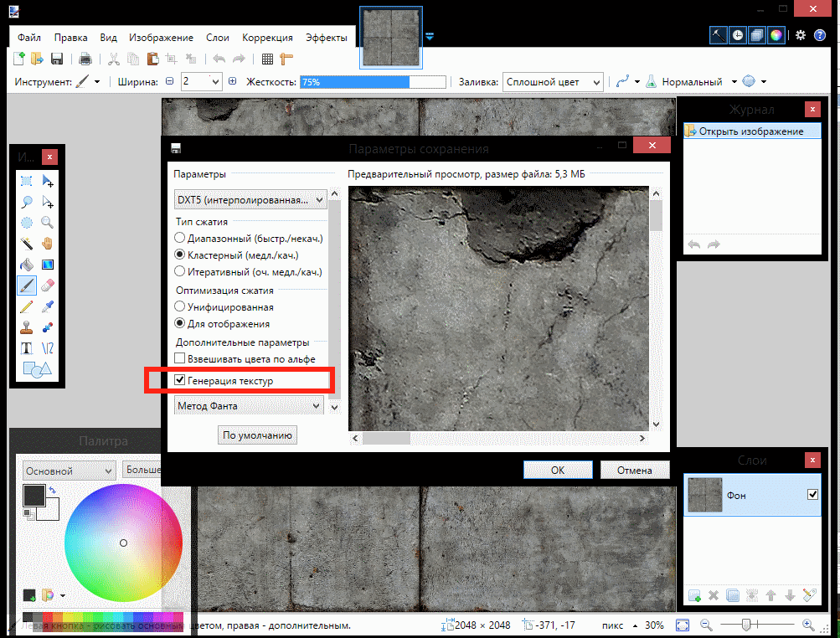Choose Итеративный compression option
The image size is (840, 638).
[180, 271]
